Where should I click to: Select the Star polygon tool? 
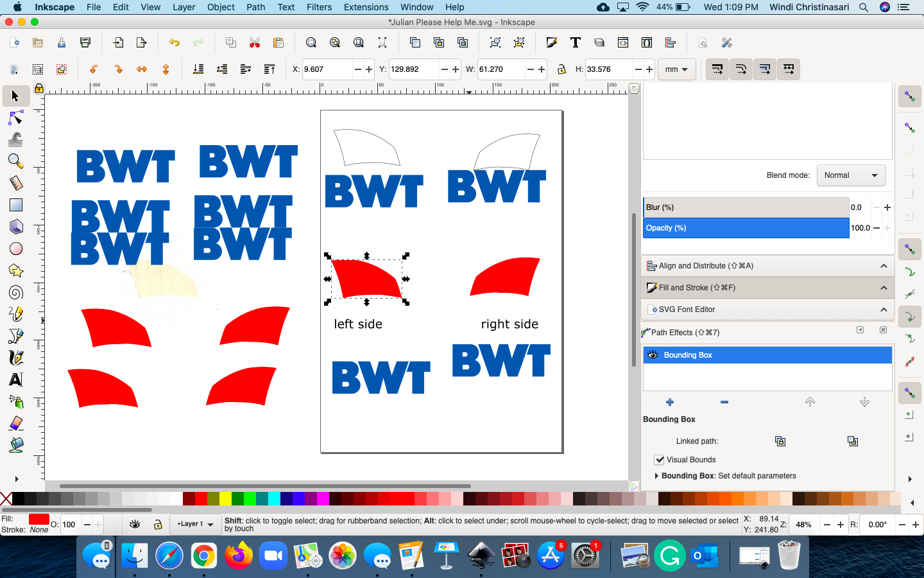pyautogui.click(x=15, y=270)
